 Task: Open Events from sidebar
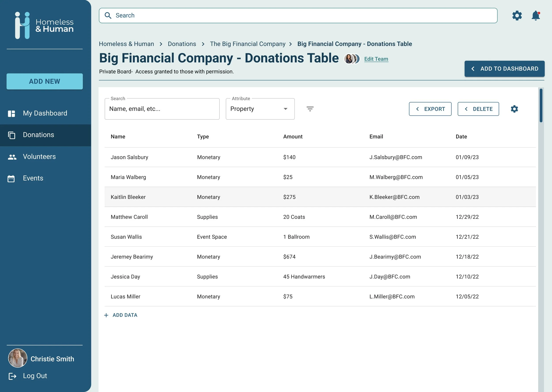pos(33,178)
